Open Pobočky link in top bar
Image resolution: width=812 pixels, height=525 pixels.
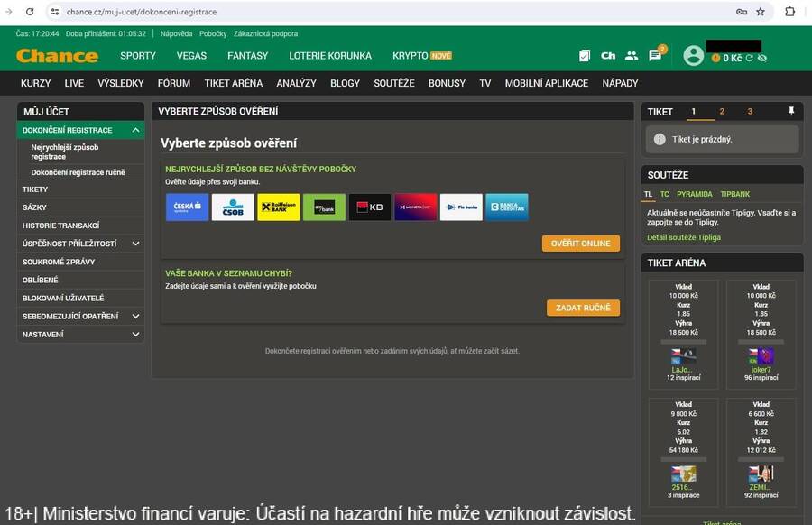(x=213, y=33)
